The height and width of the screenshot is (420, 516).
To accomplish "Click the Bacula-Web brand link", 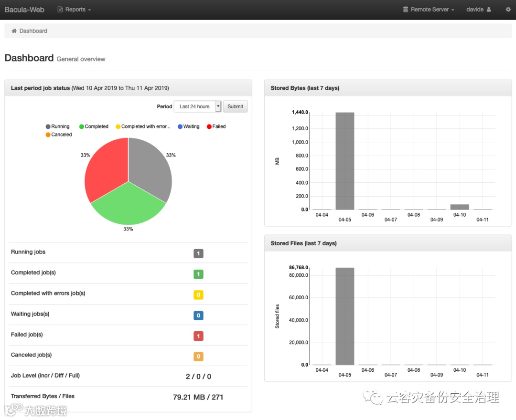I will click(24, 10).
